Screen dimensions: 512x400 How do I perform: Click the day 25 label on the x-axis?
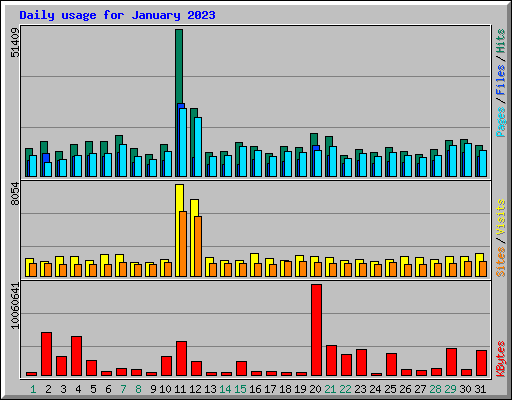coord(390,389)
